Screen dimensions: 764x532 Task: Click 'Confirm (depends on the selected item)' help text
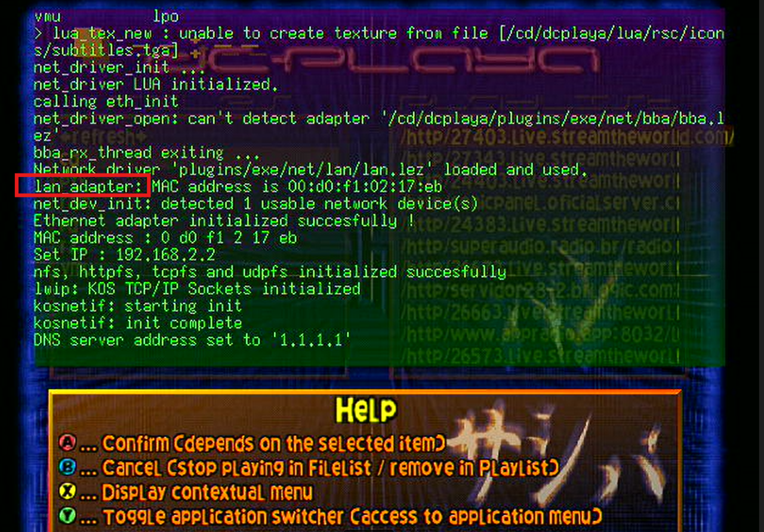274,443
